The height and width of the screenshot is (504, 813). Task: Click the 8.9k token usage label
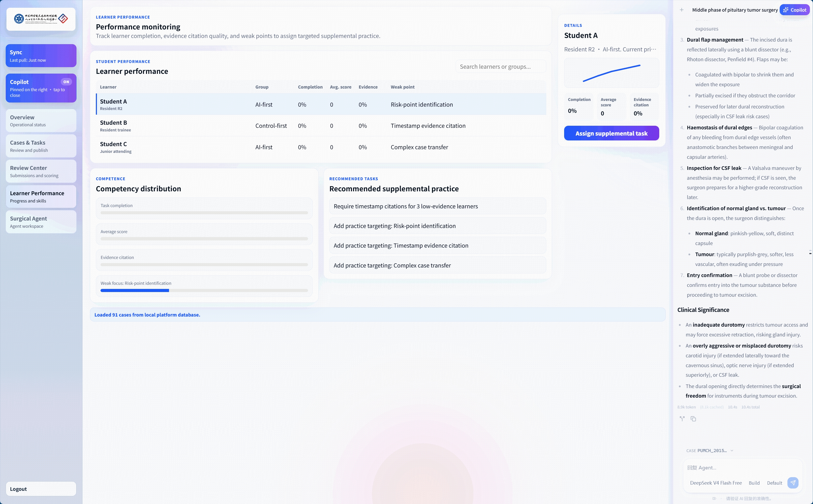(686, 407)
